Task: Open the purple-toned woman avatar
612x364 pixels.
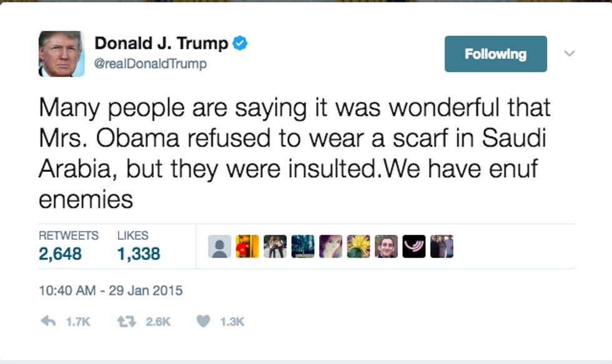Action: tap(330, 247)
